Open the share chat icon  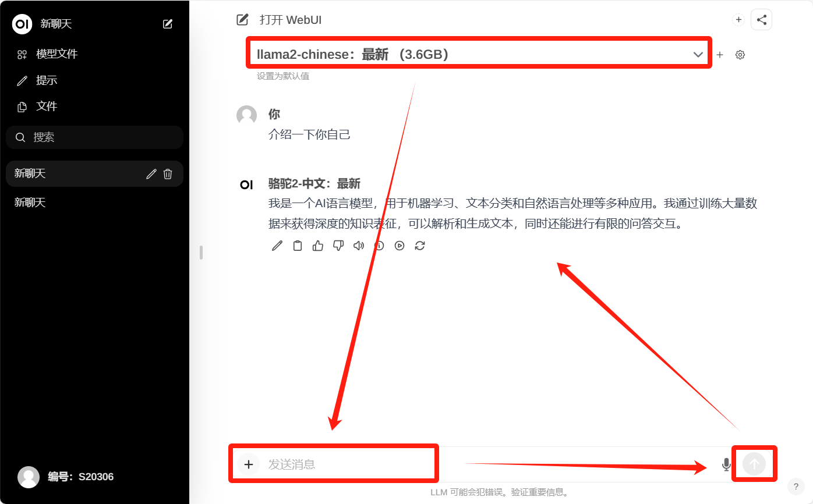click(x=761, y=20)
